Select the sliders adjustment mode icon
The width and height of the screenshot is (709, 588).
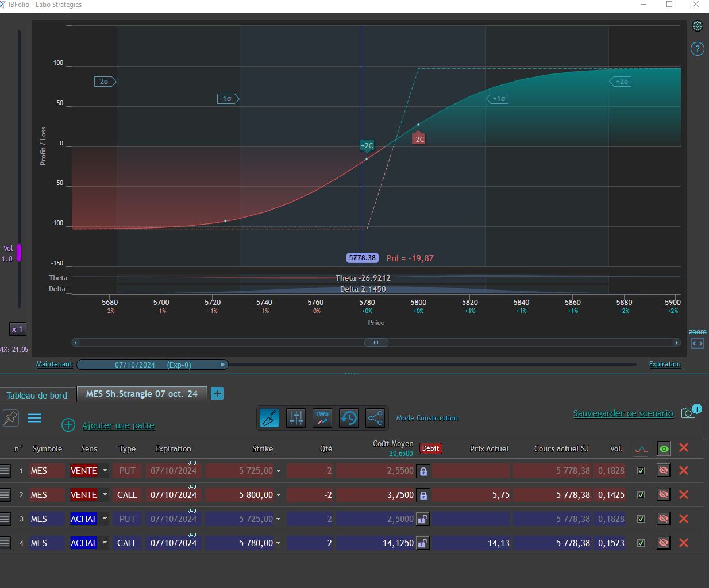tap(295, 417)
